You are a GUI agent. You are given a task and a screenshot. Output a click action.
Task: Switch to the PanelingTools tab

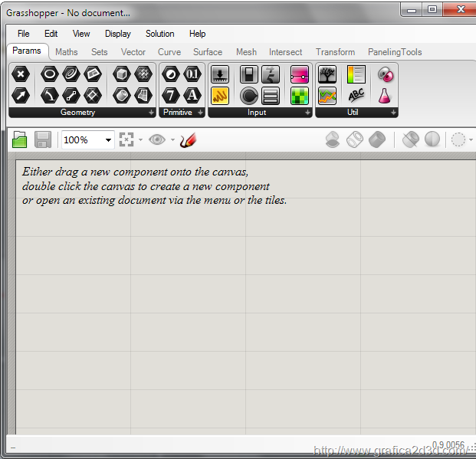point(395,52)
